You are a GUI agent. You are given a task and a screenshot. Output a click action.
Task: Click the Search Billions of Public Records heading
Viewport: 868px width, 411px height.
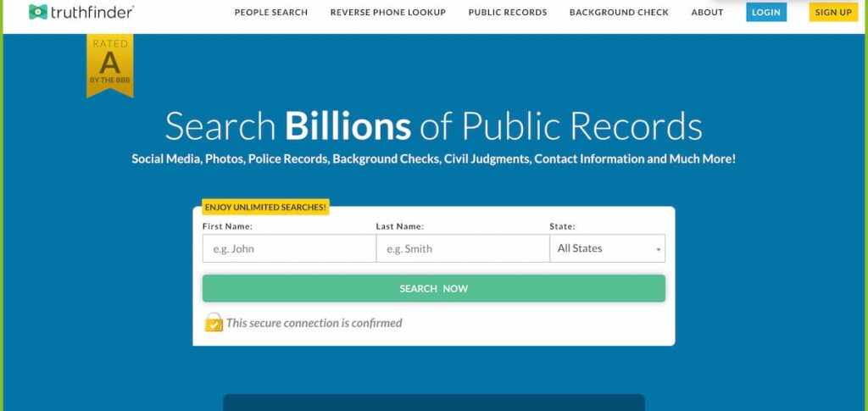434,126
